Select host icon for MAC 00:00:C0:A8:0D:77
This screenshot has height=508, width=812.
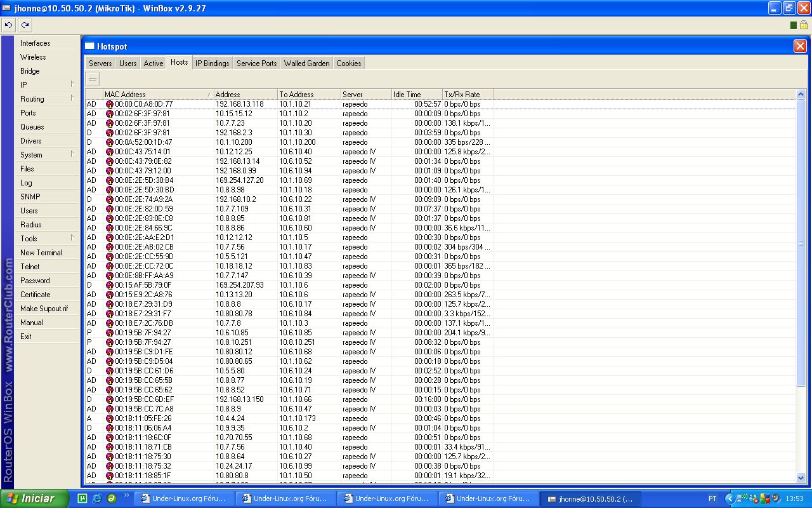(110, 104)
